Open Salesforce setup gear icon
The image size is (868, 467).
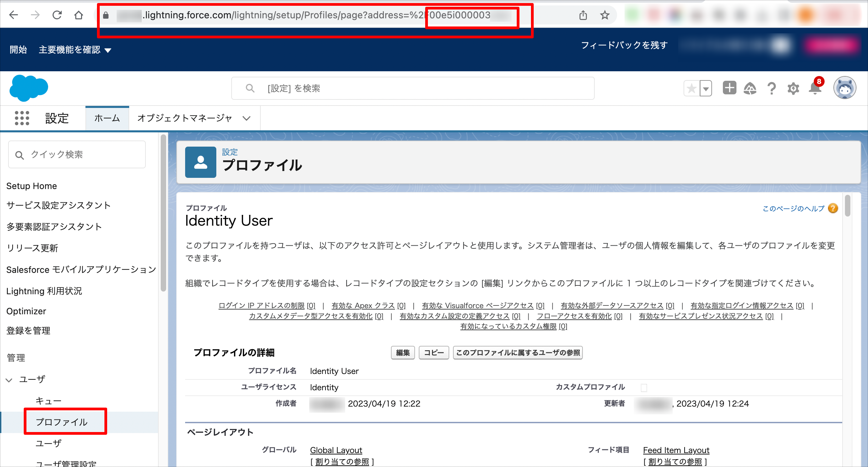coord(793,88)
